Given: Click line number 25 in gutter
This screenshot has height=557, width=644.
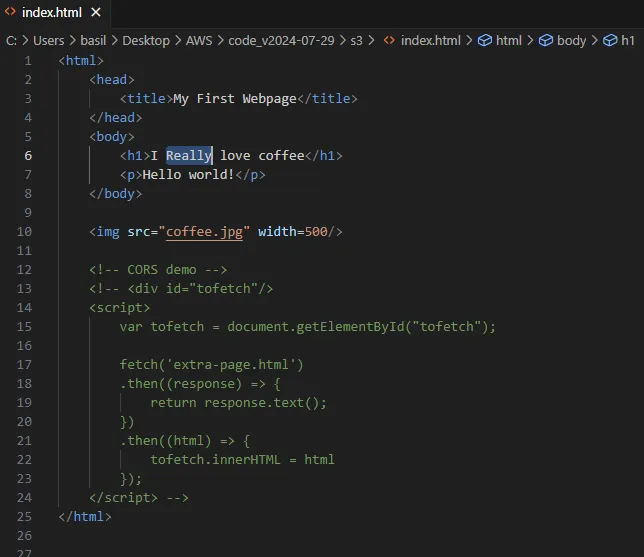Looking at the screenshot, I should (x=24, y=516).
